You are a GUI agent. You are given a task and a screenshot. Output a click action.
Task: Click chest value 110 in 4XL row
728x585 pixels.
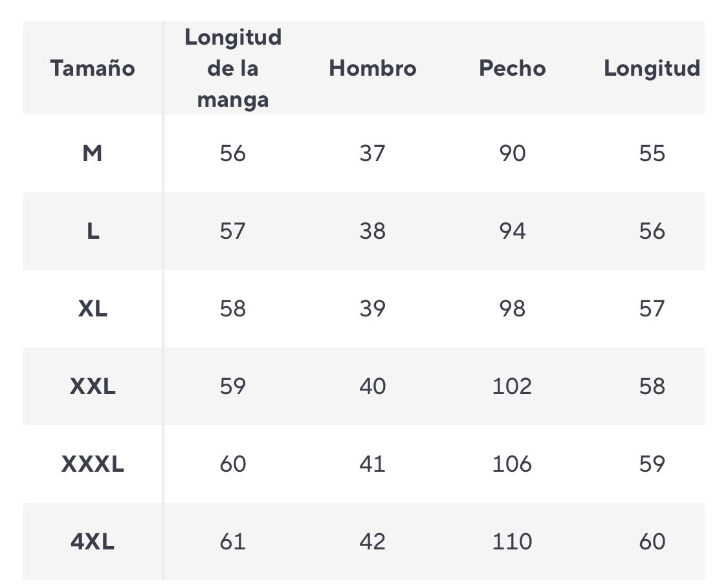coord(513,542)
